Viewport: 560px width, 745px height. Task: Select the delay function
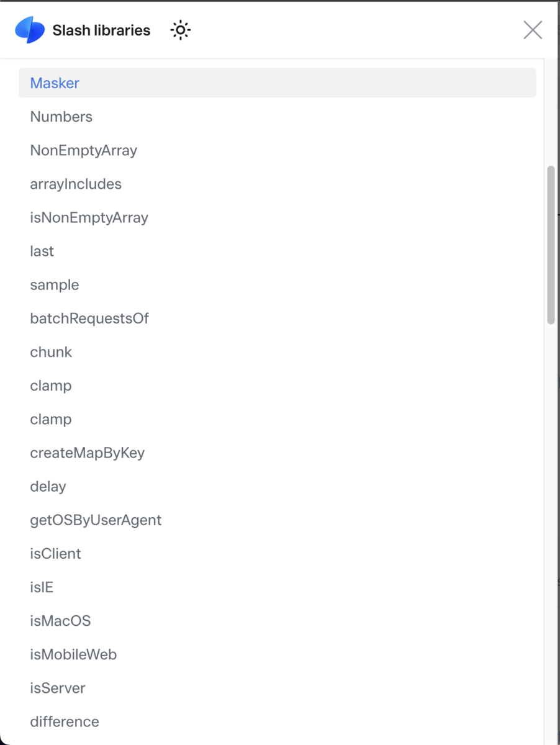(x=48, y=486)
